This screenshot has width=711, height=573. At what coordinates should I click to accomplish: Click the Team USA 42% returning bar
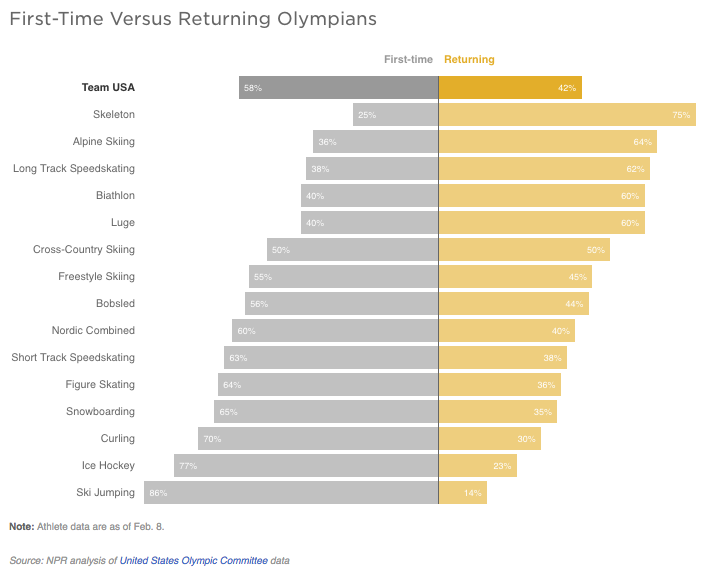pos(510,87)
